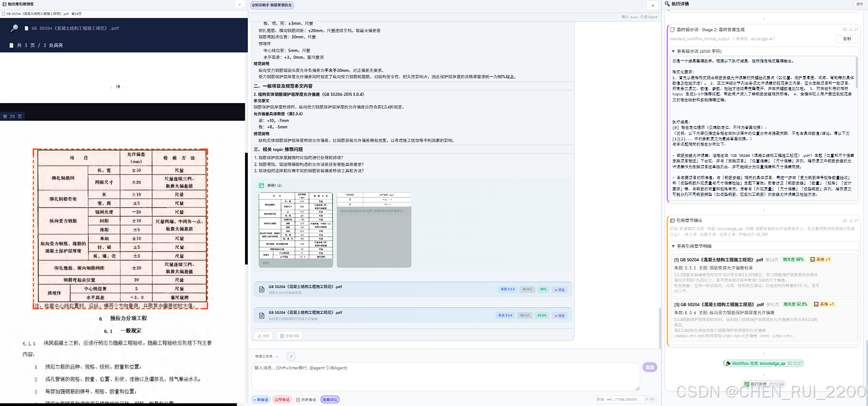Click the 92.6% relevance badge in chat

(542, 316)
